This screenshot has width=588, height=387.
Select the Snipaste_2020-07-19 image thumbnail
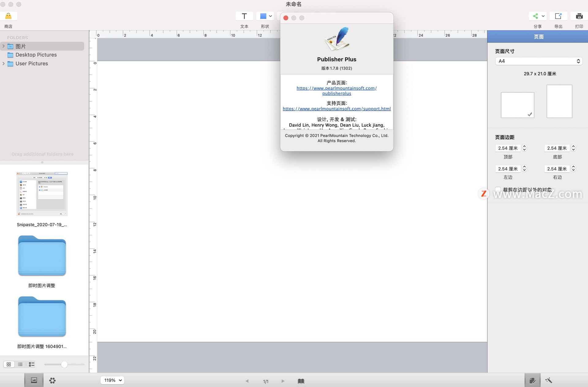click(42, 194)
